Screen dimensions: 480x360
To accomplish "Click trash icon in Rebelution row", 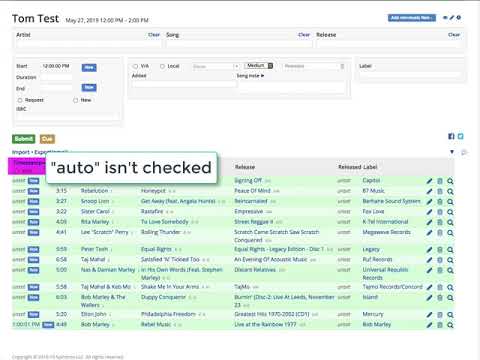I will tap(440, 191).
